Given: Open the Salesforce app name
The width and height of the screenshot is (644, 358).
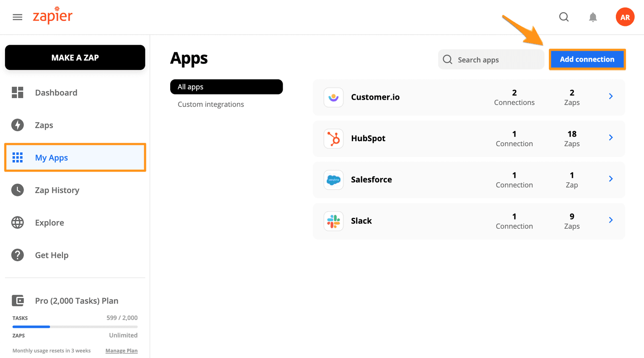Looking at the screenshot, I should pyautogui.click(x=371, y=179).
